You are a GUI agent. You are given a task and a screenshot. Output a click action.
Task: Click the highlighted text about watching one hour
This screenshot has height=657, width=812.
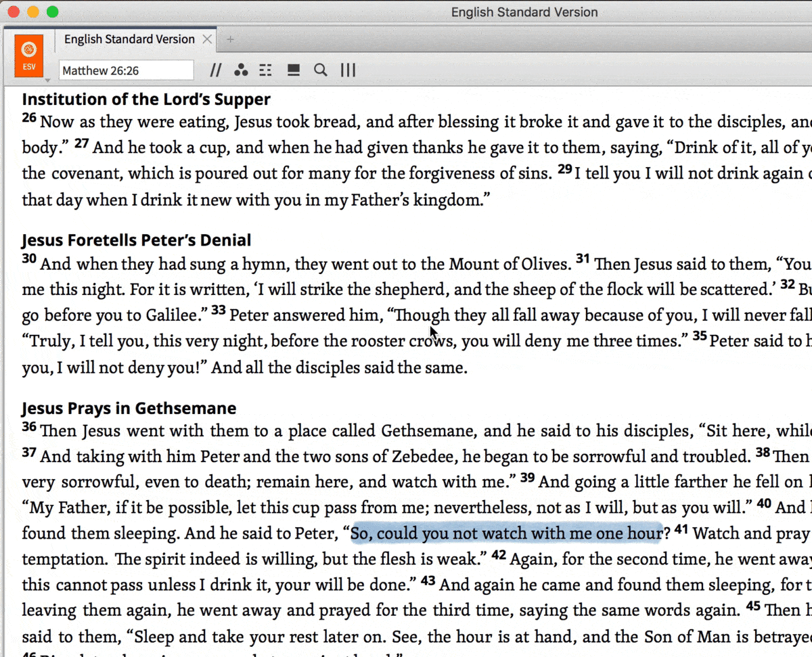click(x=506, y=533)
